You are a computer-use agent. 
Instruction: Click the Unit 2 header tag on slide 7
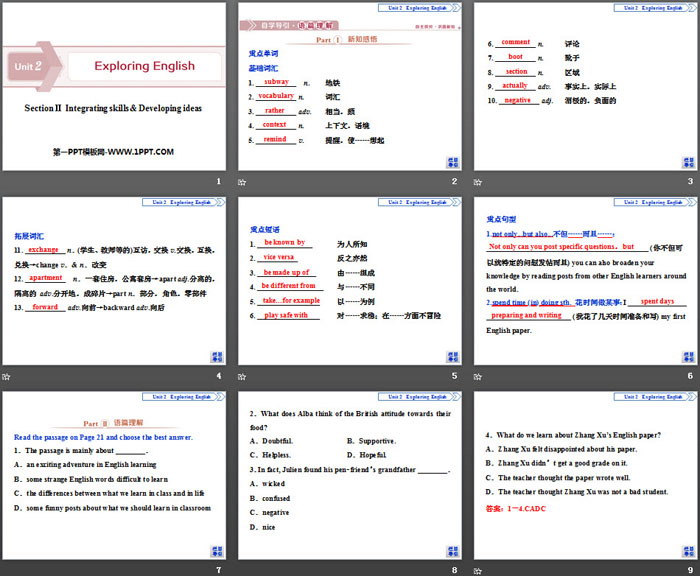183,397
